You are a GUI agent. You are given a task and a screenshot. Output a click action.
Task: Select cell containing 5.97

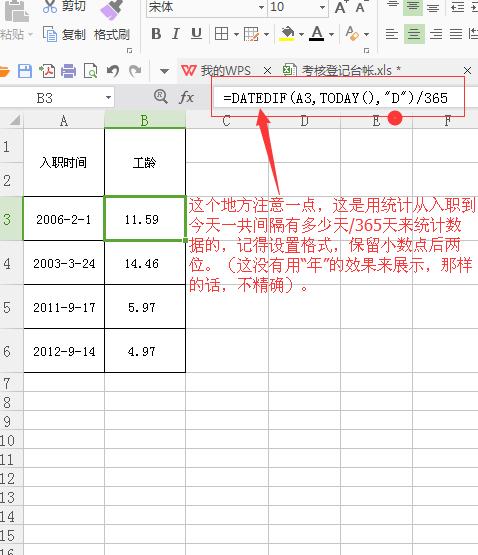145,307
